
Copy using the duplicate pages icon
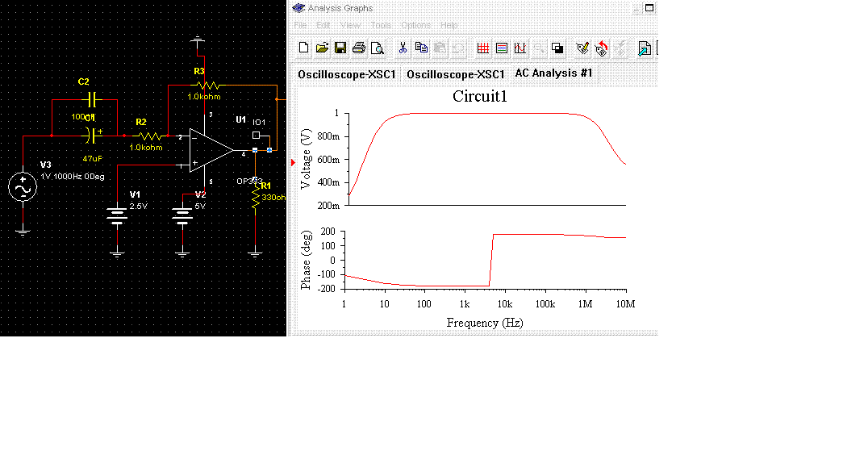(x=421, y=48)
